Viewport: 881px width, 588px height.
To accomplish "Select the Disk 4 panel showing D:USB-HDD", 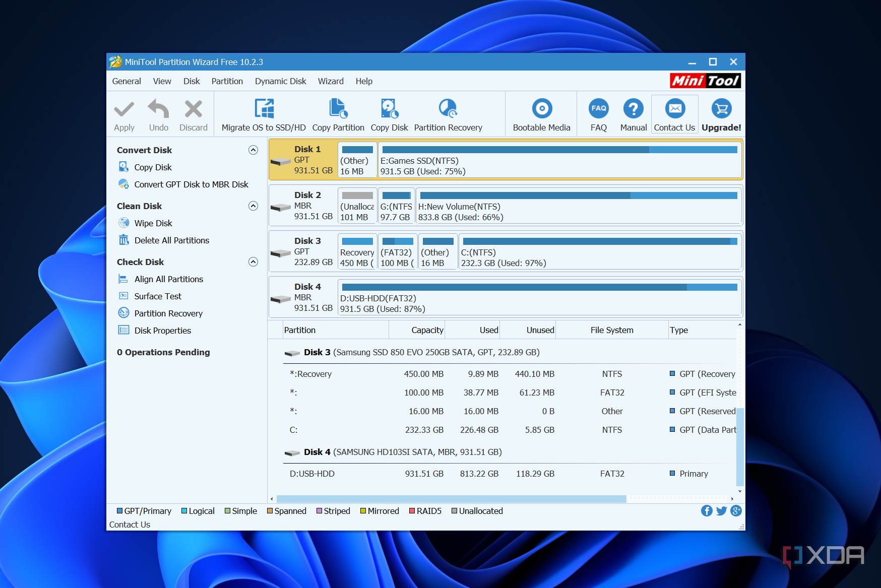I will pos(504,297).
